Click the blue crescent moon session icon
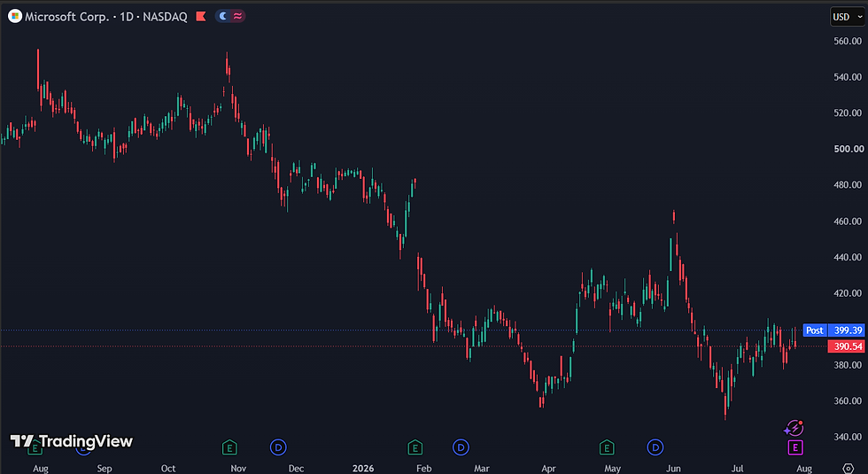This screenshot has width=868, height=474. 223,16
